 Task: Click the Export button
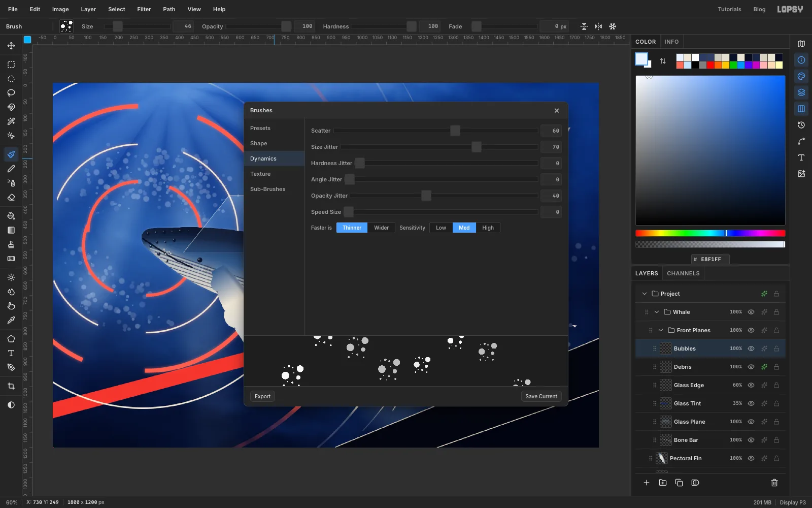tap(262, 396)
